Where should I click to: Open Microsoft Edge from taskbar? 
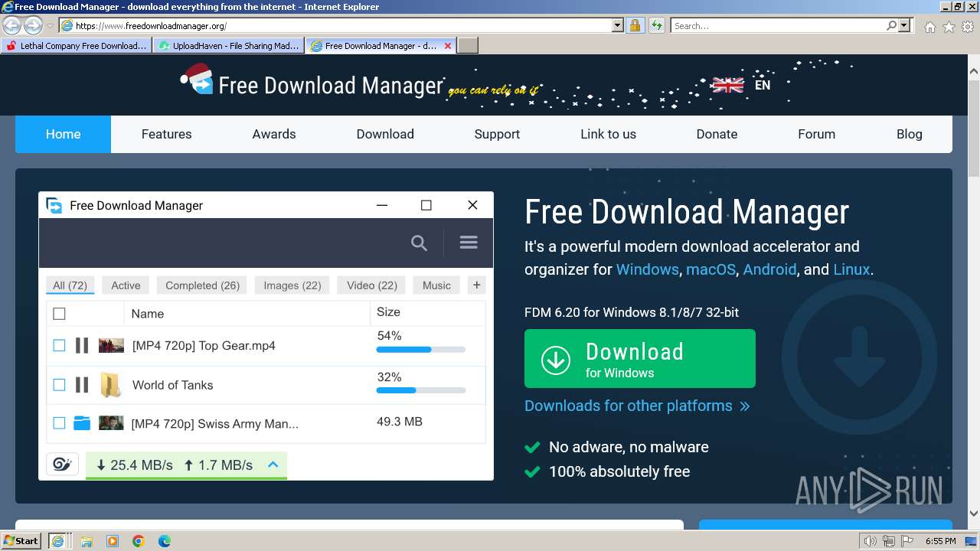165,541
